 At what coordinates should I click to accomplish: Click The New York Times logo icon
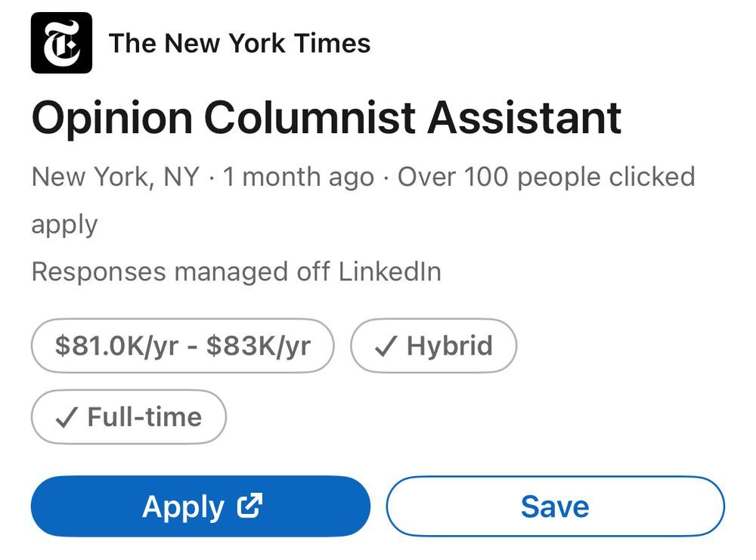click(61, 43)
